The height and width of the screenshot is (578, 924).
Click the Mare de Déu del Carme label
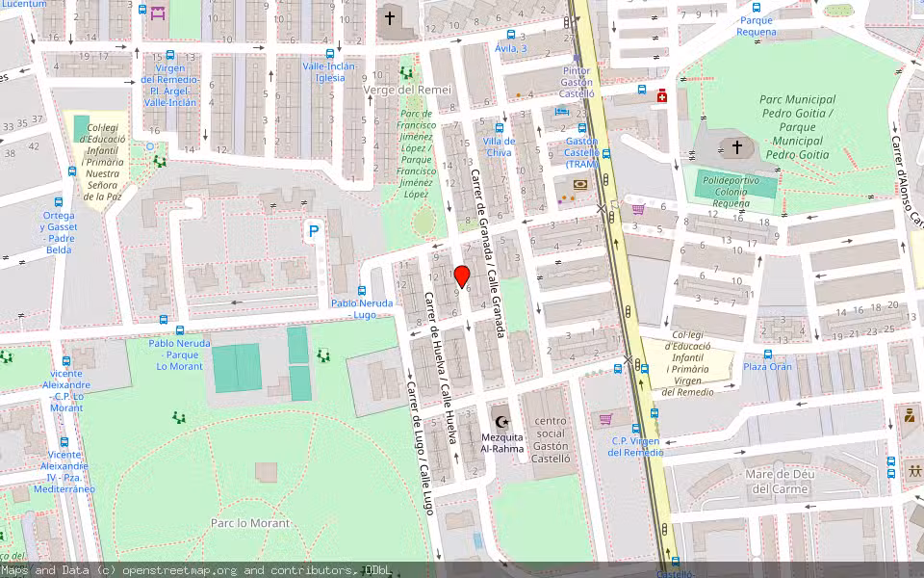[780, 482]
